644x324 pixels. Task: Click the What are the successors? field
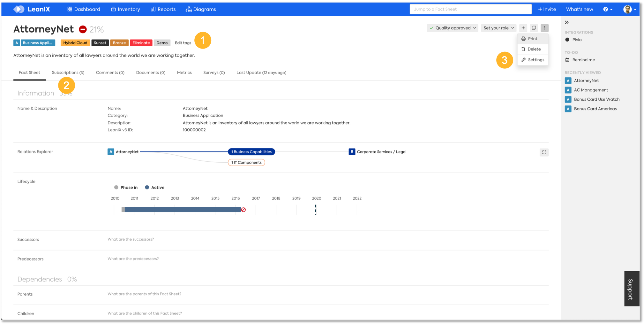click(x=131, y=239)
